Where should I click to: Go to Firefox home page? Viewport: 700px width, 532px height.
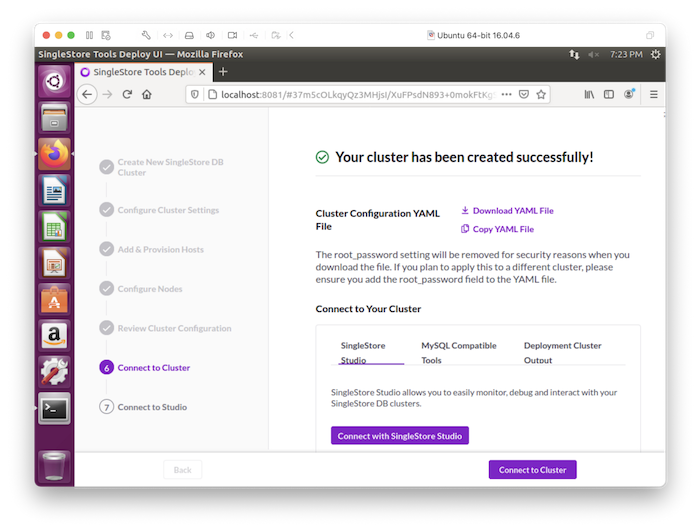[x=147, y=95]
